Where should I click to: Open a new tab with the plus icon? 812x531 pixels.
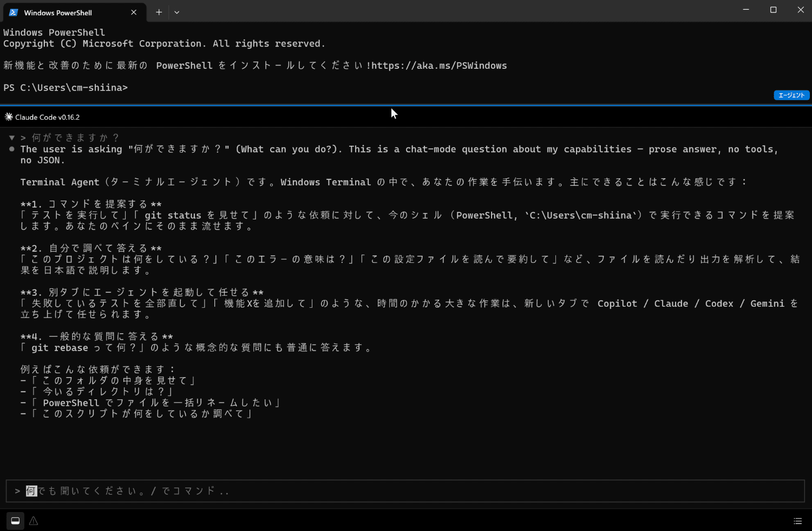tap(159, 12)
